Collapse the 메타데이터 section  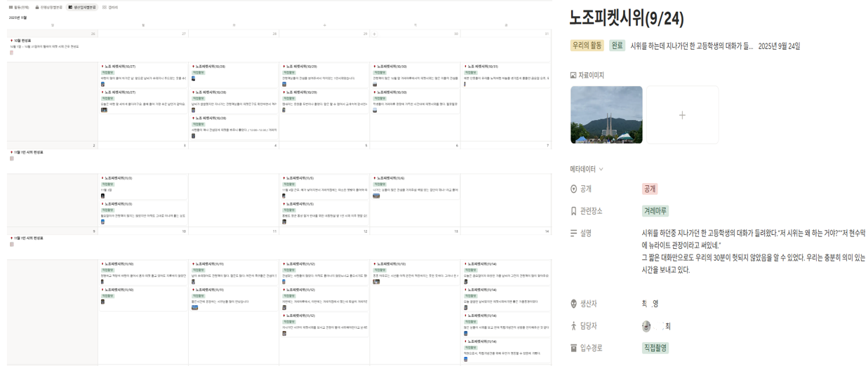[587, 169]
